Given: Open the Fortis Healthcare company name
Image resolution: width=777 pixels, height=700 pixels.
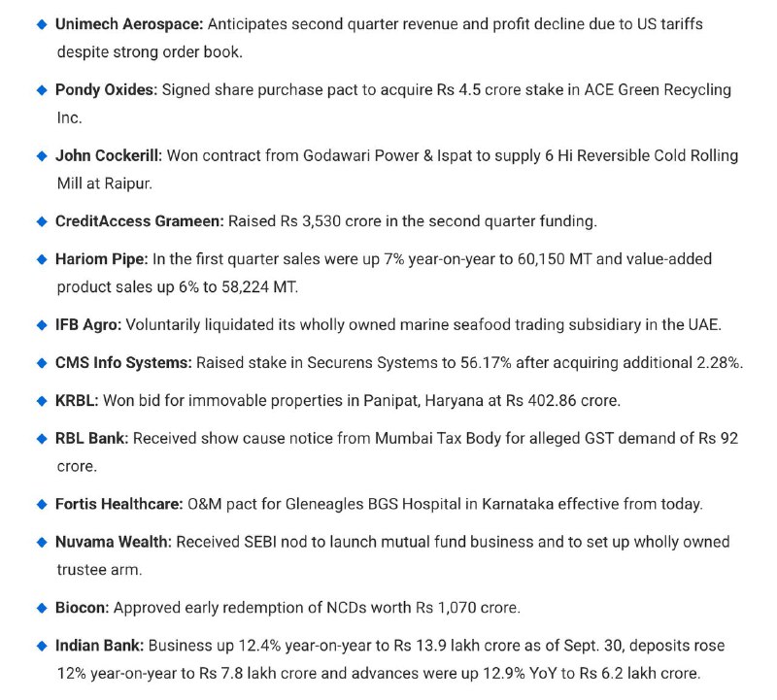Looking at the screenshot, I should 119,504.
